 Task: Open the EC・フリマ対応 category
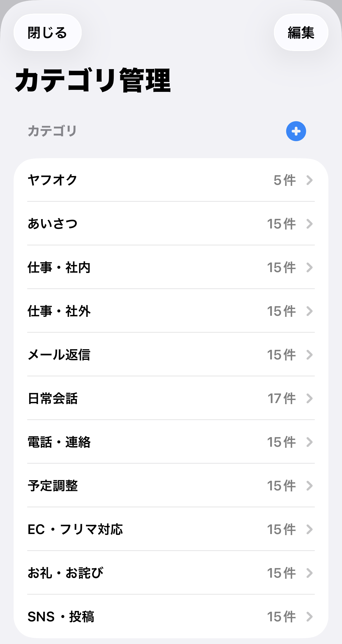(x=75, y=529)
